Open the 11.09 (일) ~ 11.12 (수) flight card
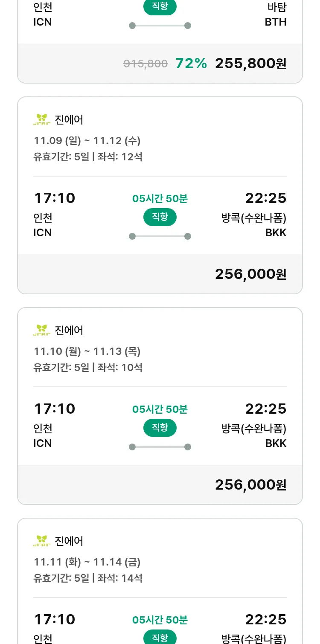This screenshot has height=644, width=320. coord(87,141)
